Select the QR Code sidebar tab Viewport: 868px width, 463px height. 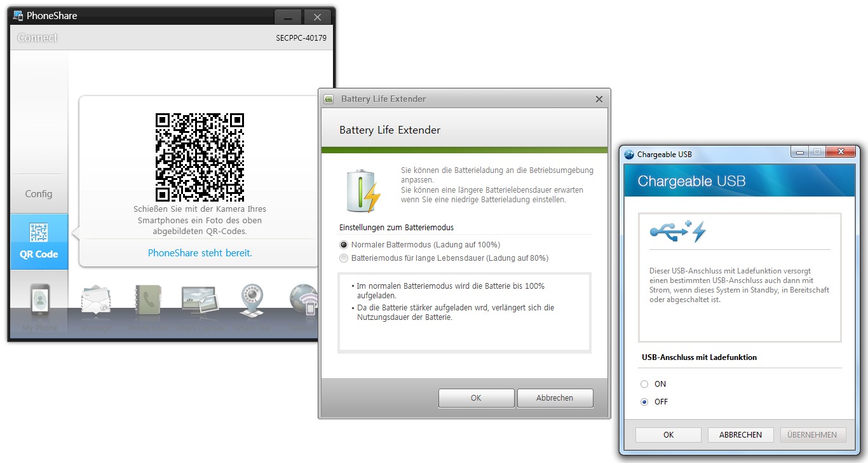(39, 242)
